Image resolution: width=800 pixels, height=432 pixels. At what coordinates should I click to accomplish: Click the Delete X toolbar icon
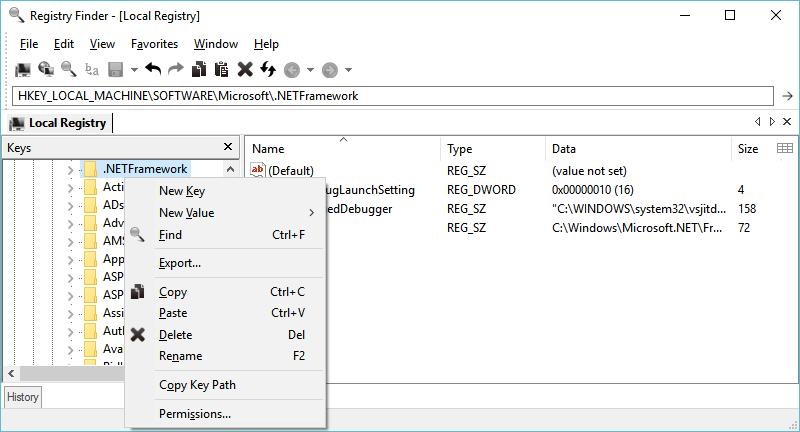(x=245, y=69)
